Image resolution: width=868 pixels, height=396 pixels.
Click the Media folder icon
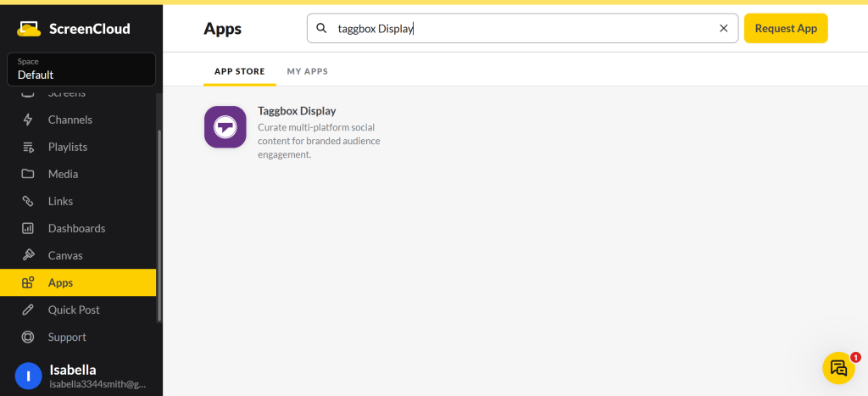[x=28, y=174]
